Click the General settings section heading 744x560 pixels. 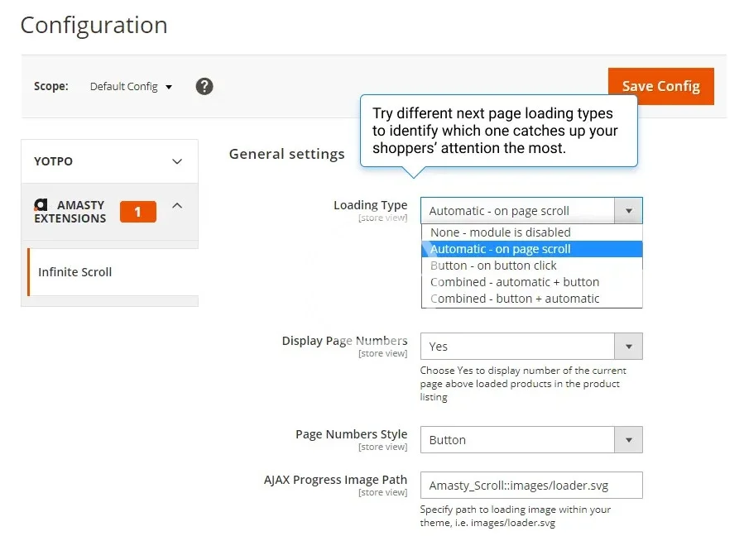(286, 154)
